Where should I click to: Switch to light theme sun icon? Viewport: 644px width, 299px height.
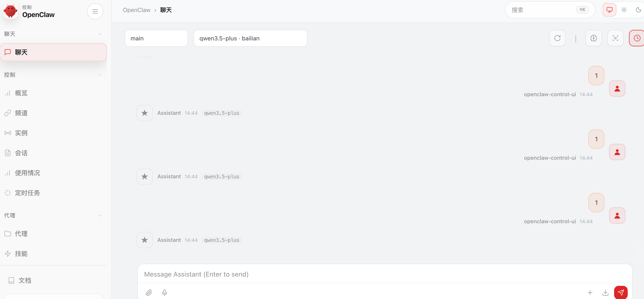click(x=624, y=10)
